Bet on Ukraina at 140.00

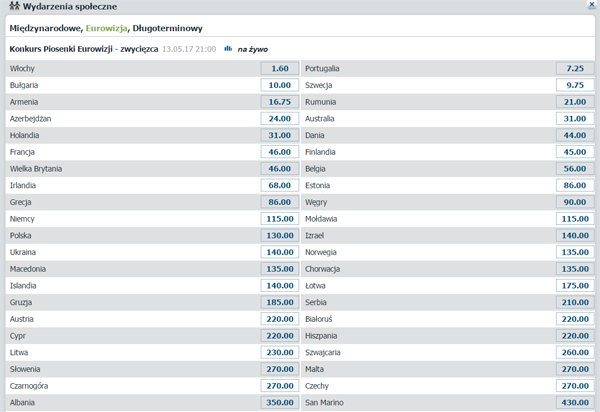(280, 252)
